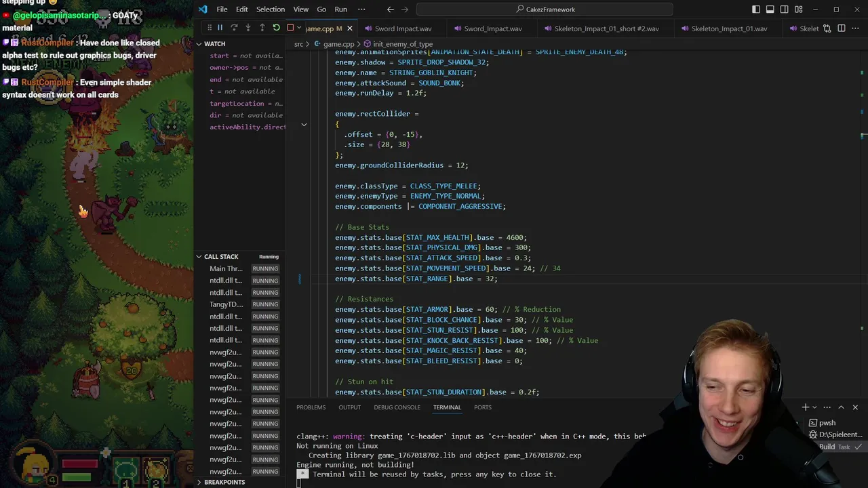The image size is (868, 488).
Task: Select the D:\Spieleent debug terminal entry
Action: tap(835, 434)
